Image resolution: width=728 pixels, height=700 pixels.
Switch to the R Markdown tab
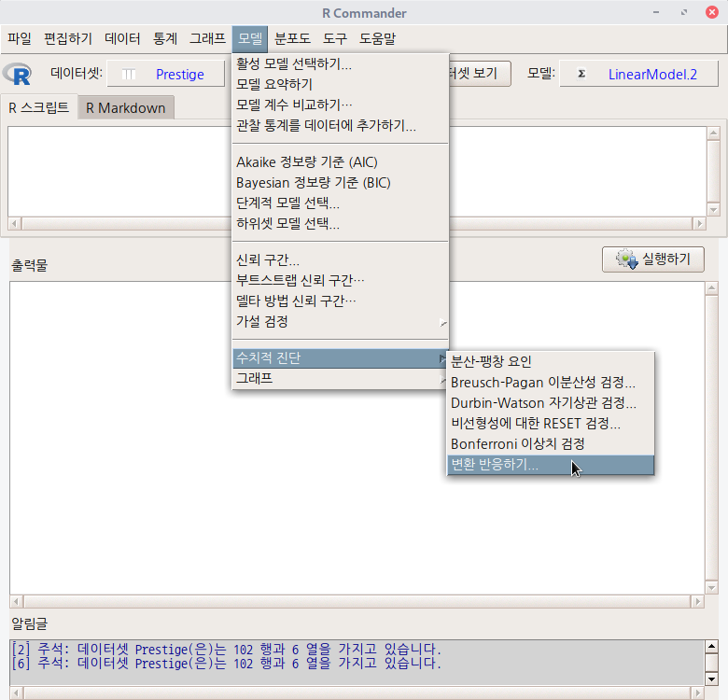point(126,107)
